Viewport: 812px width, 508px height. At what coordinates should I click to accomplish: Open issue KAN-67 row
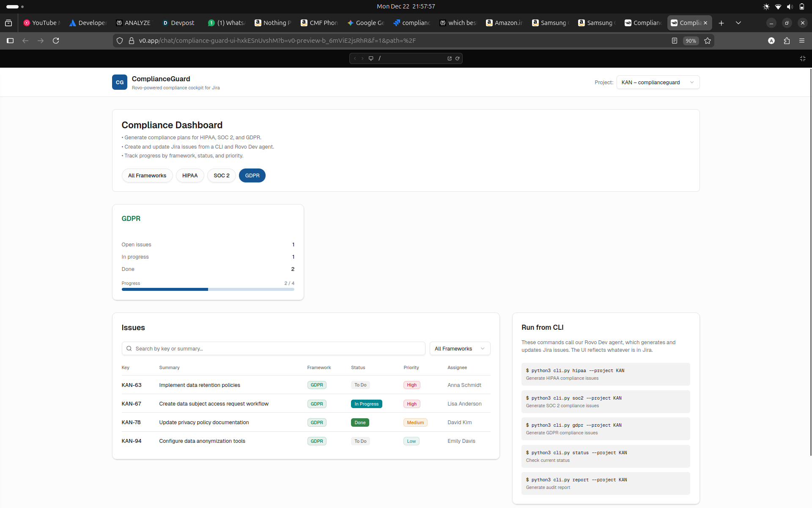point(214,403)
